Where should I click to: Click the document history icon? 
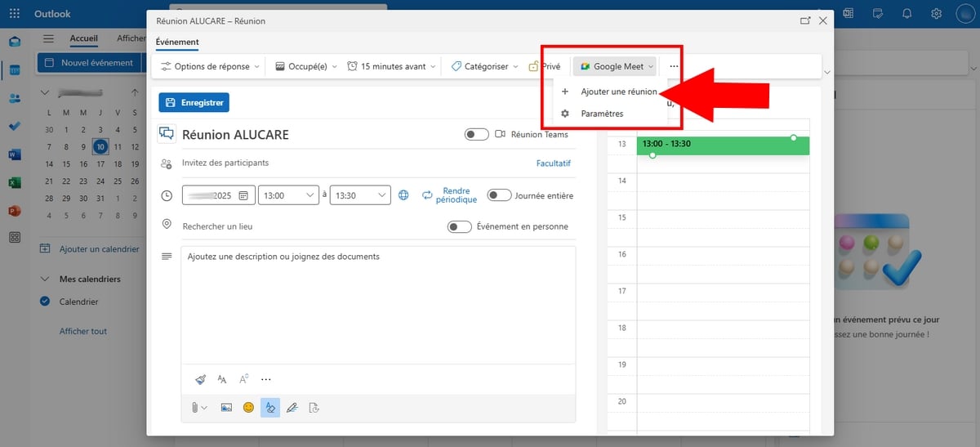pos(314,407)
